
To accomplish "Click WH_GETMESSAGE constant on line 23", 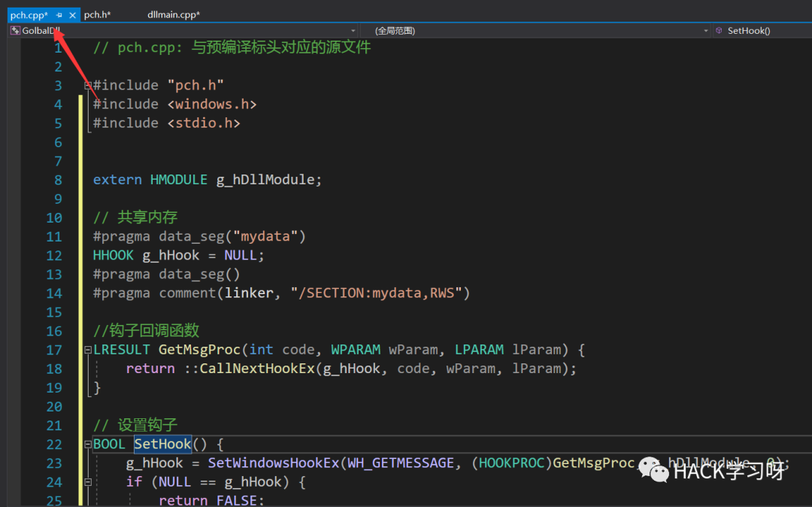I will (400, 463).
